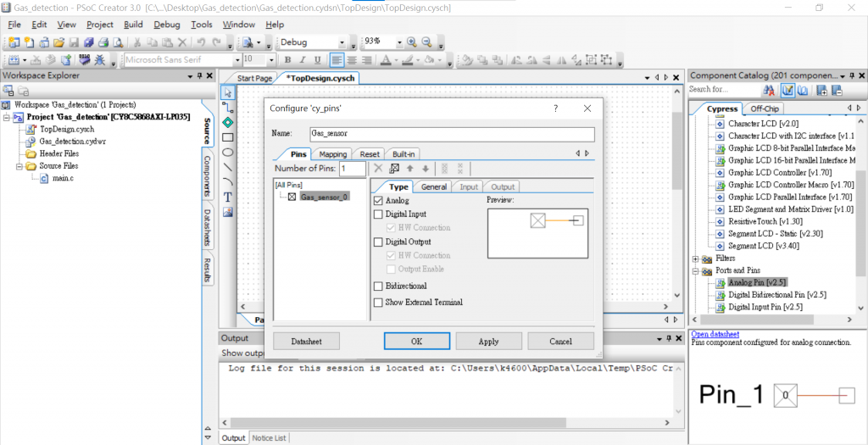Select the image insert tool
The height and width of the screenshot is (445, 868).
[x=227, y=211]
